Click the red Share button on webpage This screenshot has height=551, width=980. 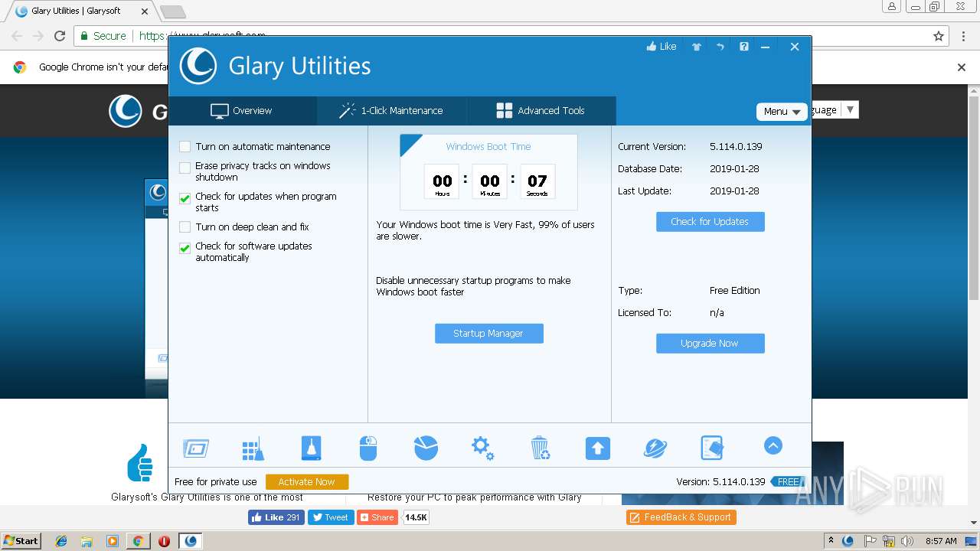click(x=377, y=517)
